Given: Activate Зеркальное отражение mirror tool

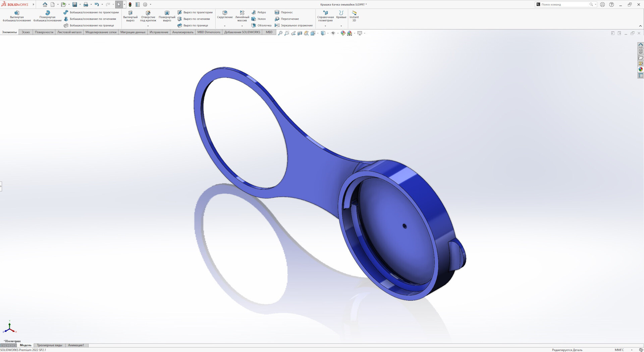Looking at the screenshot, I should [x=293, y=25].
